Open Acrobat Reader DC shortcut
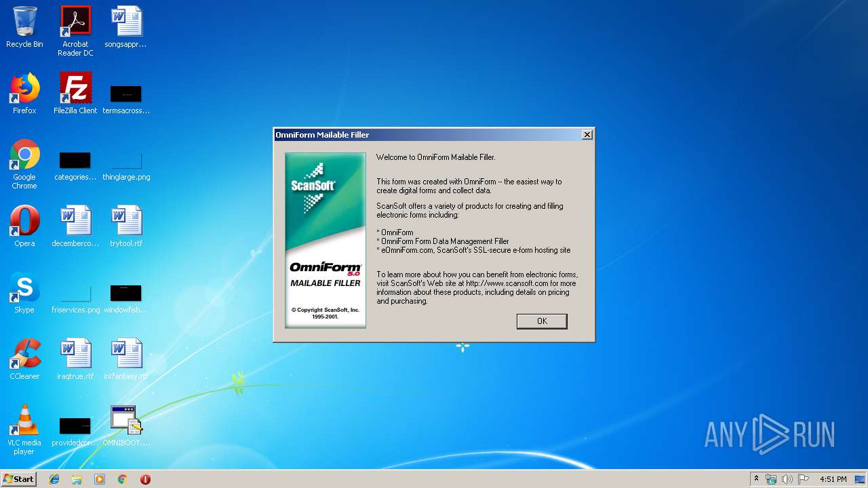 tap(75, 31)
